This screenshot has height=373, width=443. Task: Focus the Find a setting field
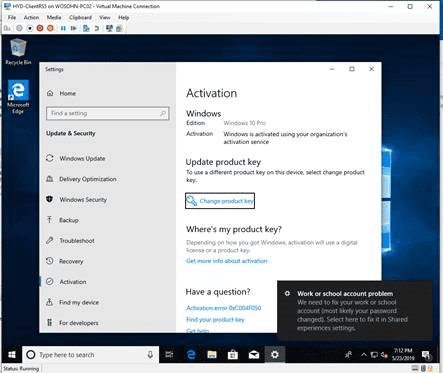coord(107,113)
